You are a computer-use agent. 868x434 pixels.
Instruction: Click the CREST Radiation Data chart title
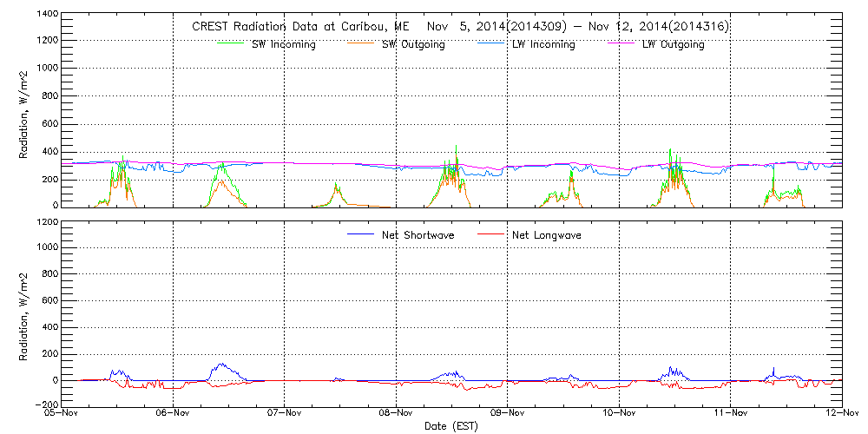[460, 26]
